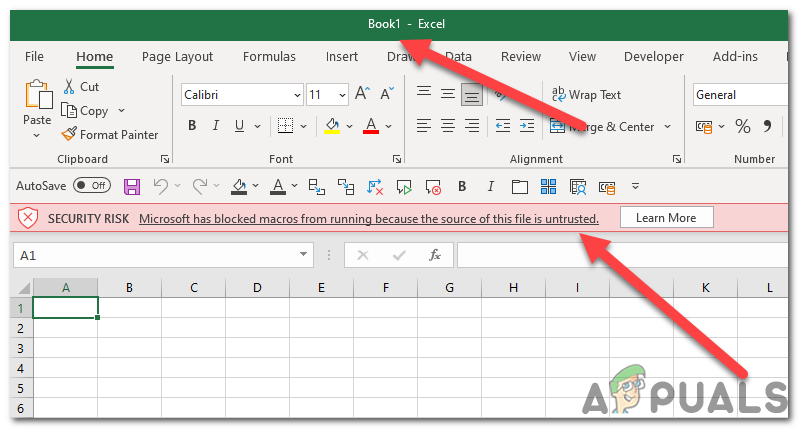Expand the Name Box dropdown arrow
Image resolution: width=799 pixels, height=429 pixels.
point(303,254)
